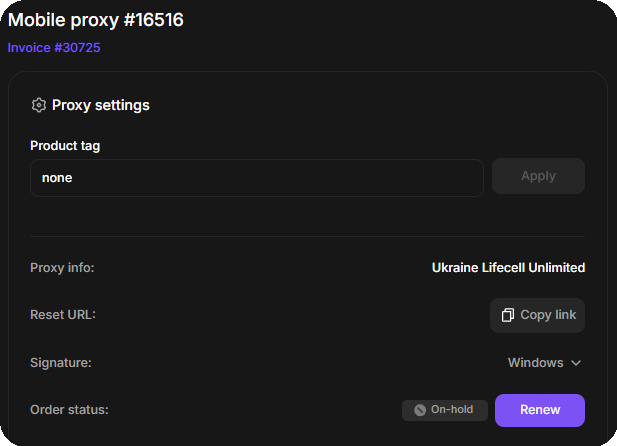Image resolution: width=617 pixels, height=446 pixels.
Task: Select the Ukraine Lifecell Unlimited text
Action: pyautogui.click(x=508, y=268)
